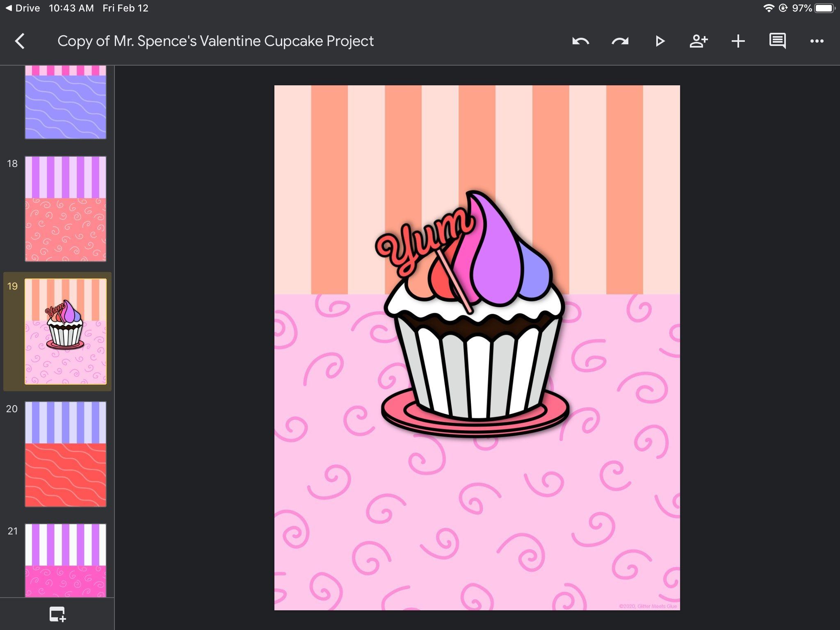This screenshot has height=630, width=840.
Task: Open the comments panel
Action: [x=777, y=41]
